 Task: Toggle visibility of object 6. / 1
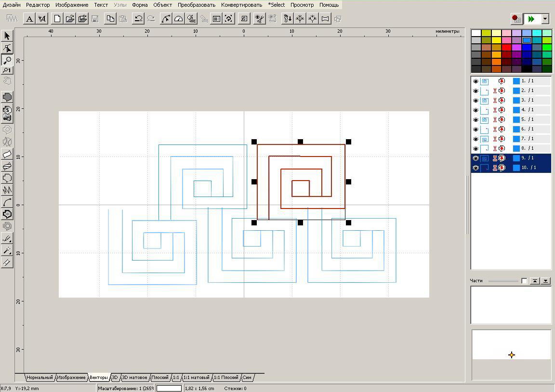476,129
